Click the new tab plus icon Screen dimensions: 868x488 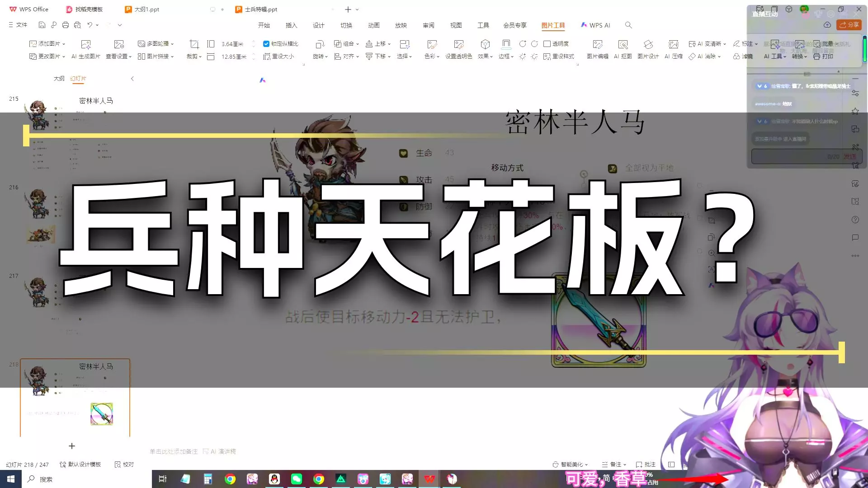[348, 9]
